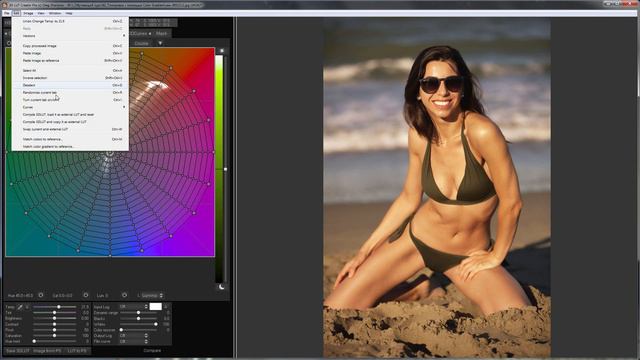Adjust the Saturation slider handle
Image resolution: width=640 pixels, height=360 pixels.
[x=54, y=336]
